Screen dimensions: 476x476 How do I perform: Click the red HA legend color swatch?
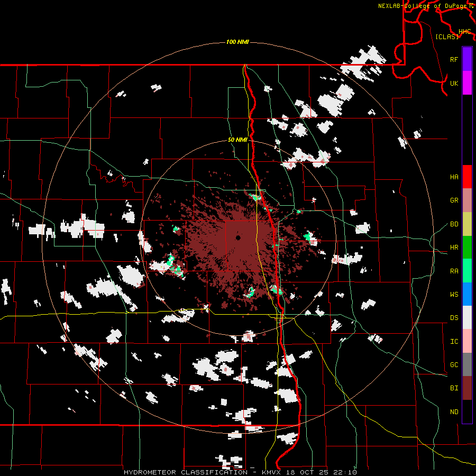[467, 177]
